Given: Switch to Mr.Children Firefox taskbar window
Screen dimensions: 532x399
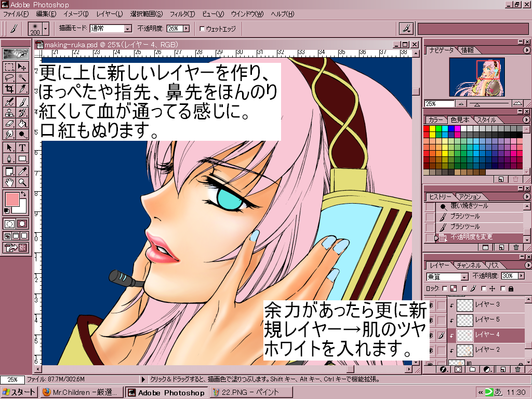Looking at the screenshot, I should point(81,392).
